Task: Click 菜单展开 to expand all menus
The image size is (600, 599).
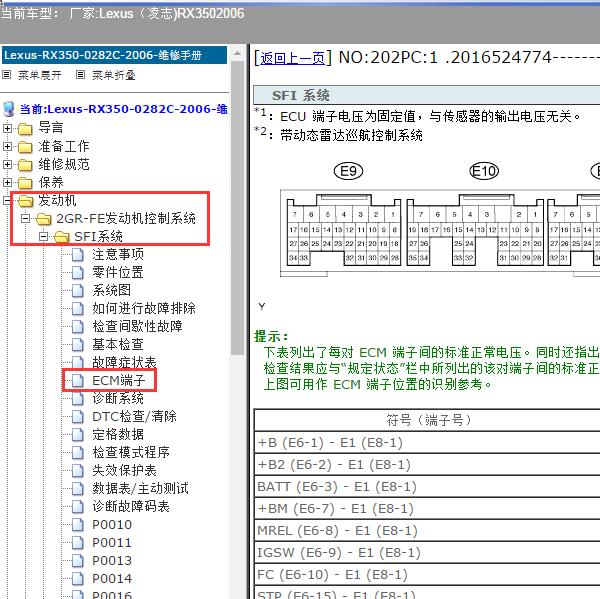Action: tap(40, 75)
